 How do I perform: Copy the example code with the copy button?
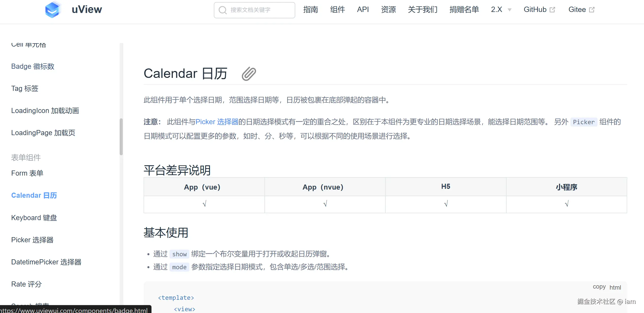[599, 287]
